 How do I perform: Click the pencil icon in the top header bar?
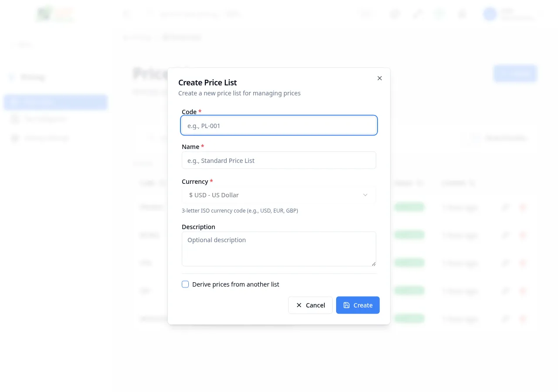417,14
